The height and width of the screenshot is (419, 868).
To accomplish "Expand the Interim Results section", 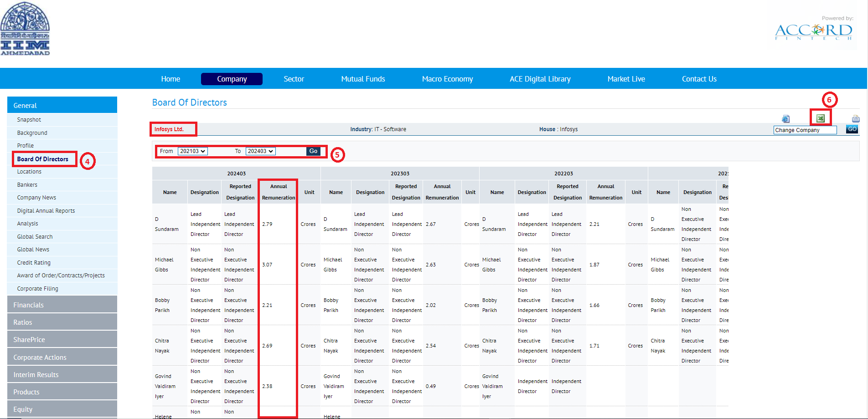I will pyautogui.click(x=62, y=374).
